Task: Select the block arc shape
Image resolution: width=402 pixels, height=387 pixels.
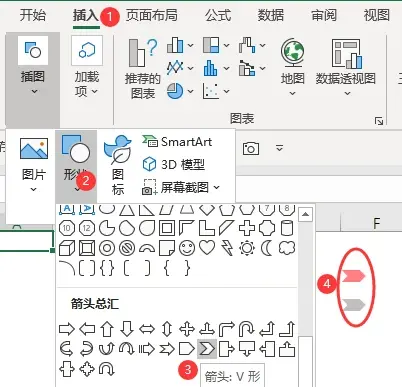Action: point(147,249)
